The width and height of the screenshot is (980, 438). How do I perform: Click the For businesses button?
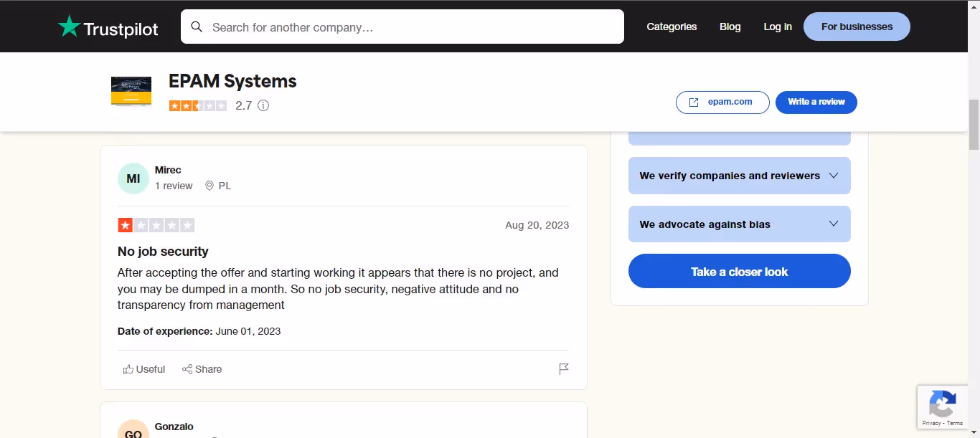point(857,27)
